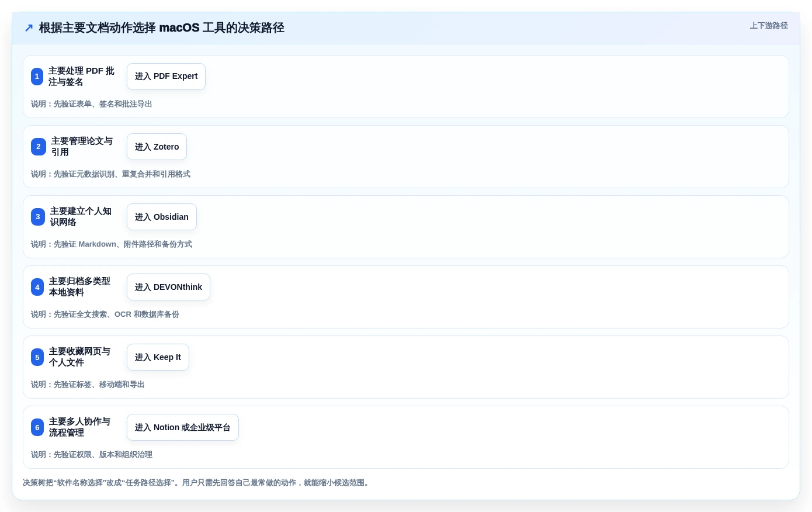Click step number badge 4
Viewport: 812px width, 512px height.
37,287
